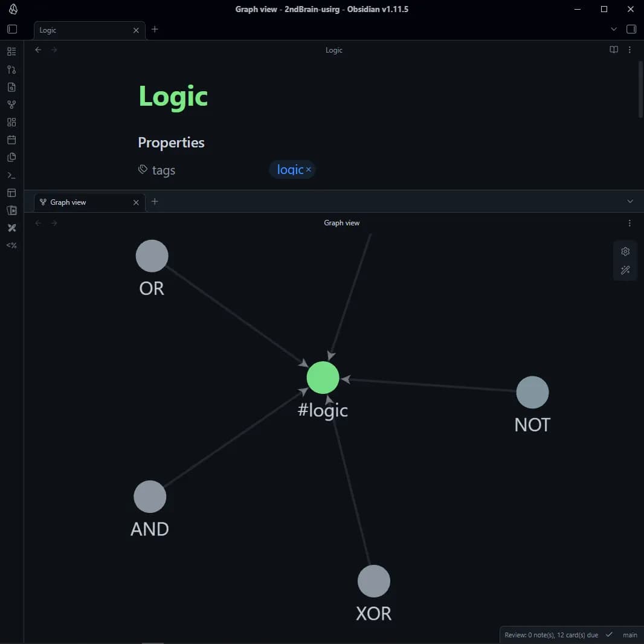The width and height of the screenshot is (644, 644).
Task: Open the terminal icon in the ribbon
Action: (11, 175)
